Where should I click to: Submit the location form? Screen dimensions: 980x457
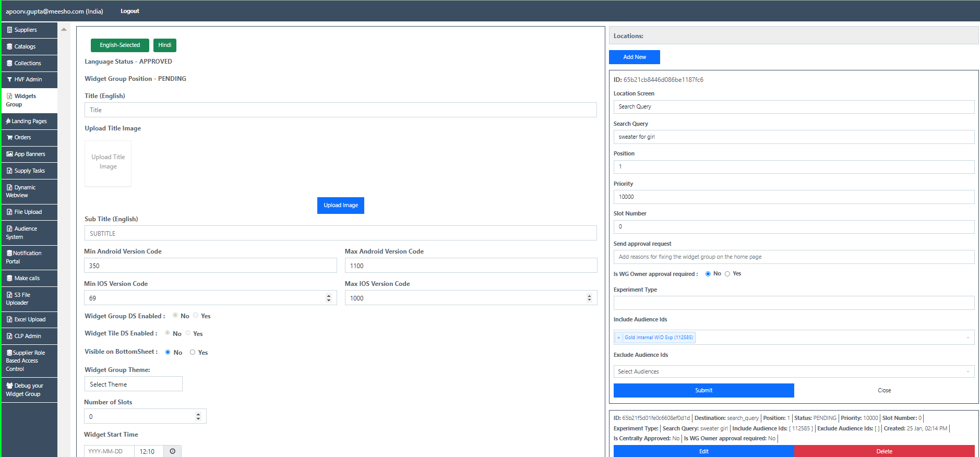click(x=704, y=390)
